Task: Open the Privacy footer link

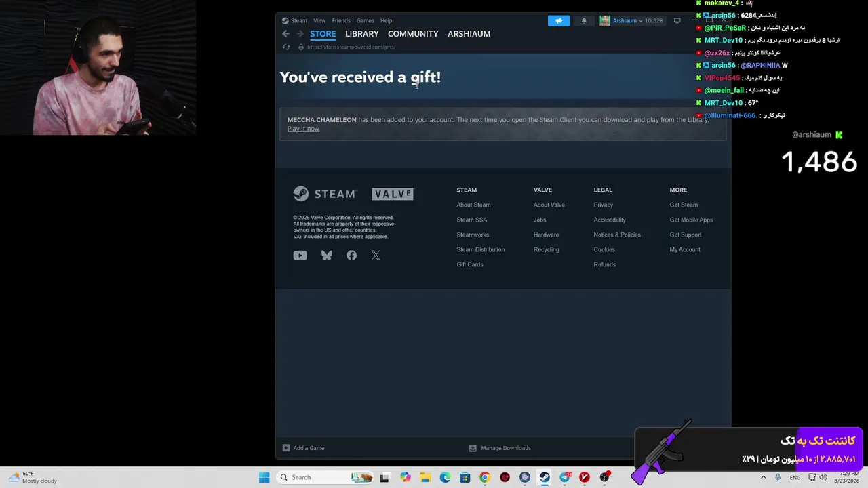Action: [x=604, y=205]
